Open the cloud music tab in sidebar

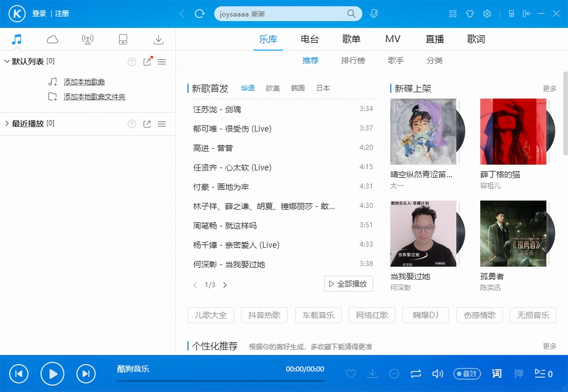(52, 40)
